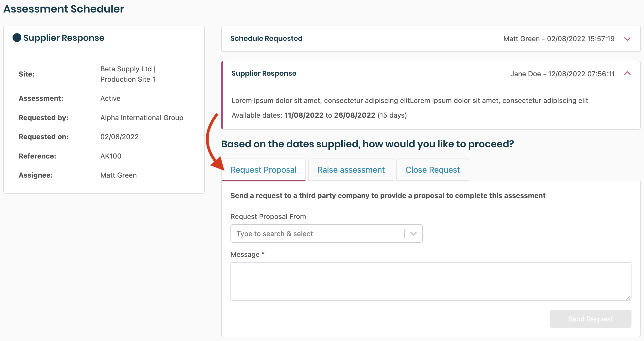Click the Jane Doe timestamp text
Viewport: 644px width, 341px height.
[562, 74]
